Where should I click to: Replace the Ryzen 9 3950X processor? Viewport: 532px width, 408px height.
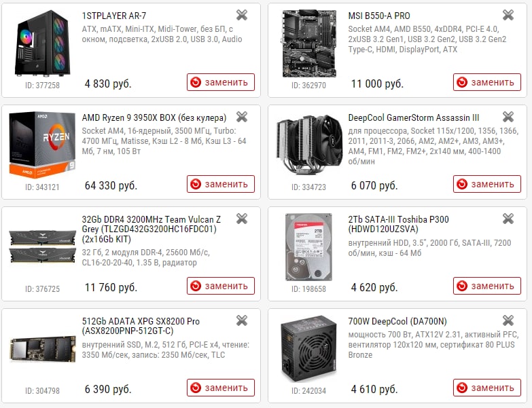(x=221, y=184)
